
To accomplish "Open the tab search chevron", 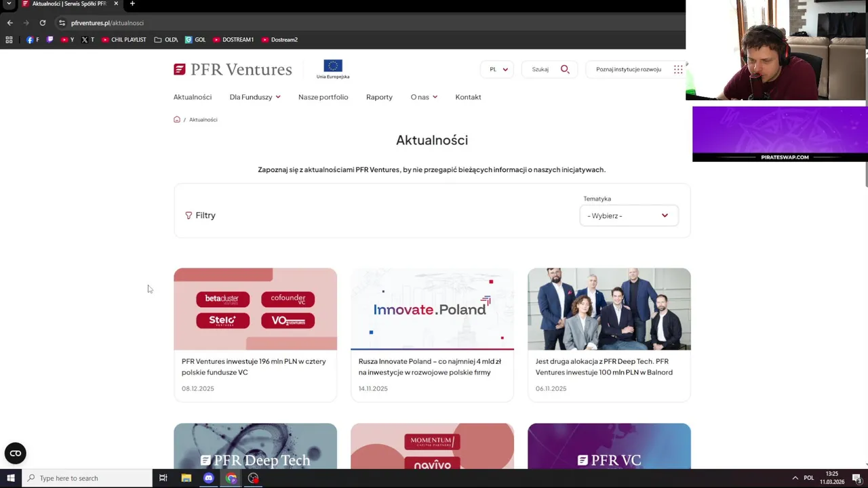I will click(x=9, y=3).
